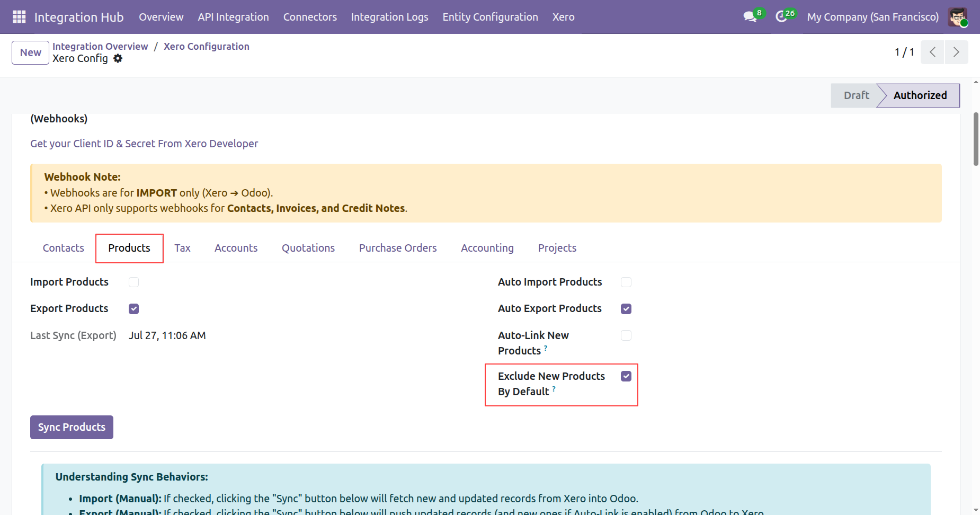Image resolution: width=980 pixels, height=515 pixels.
Task: Click the Xero Config record title
Action: click(80, 58)
